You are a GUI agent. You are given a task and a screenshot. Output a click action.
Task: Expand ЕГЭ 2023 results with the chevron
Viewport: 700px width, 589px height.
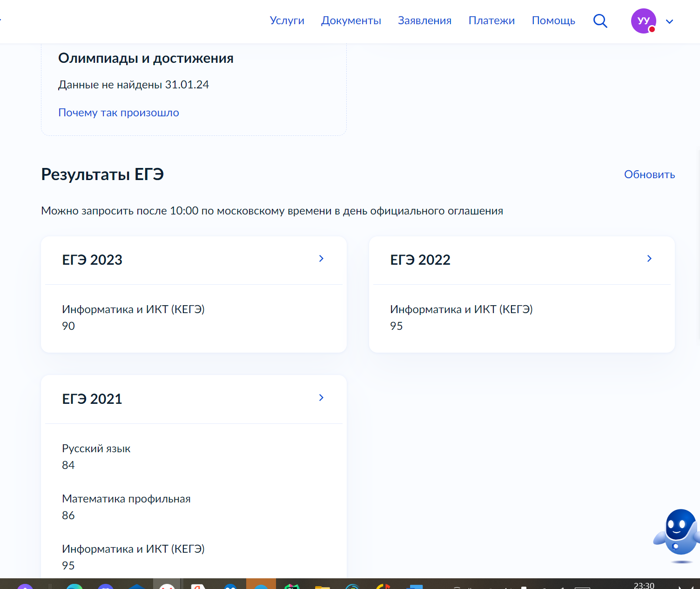pyautogui.click(x=321, y=259)
